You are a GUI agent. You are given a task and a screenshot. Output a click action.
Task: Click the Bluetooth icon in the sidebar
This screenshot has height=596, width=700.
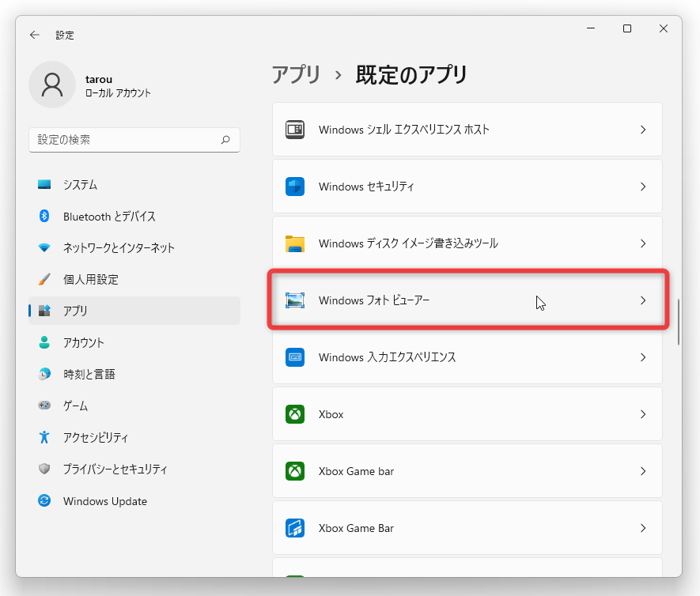[44, 216]
